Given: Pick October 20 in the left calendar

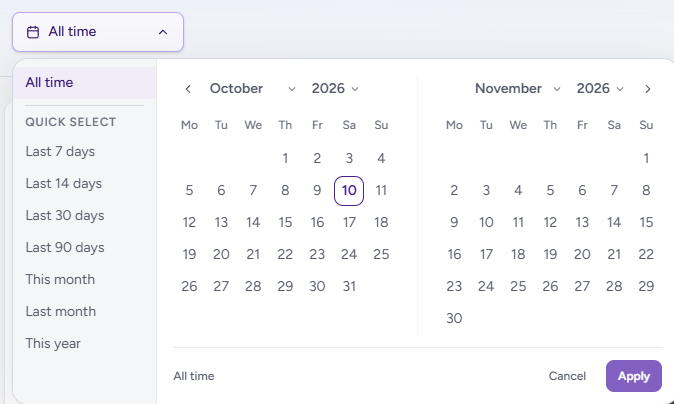Looking at the screenshot, I should pyautogui.click(x=221, y=254).
